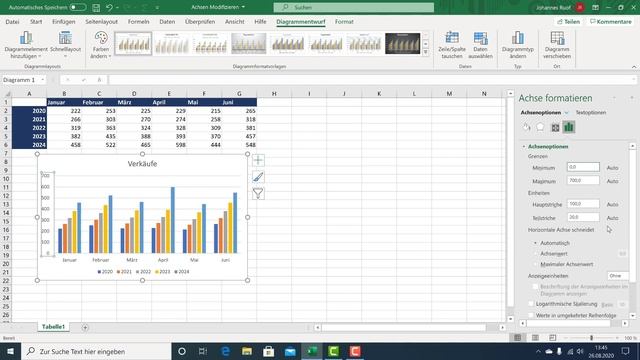
Task: Switch to the Formeln tab
Action: (x=138, y=22)
